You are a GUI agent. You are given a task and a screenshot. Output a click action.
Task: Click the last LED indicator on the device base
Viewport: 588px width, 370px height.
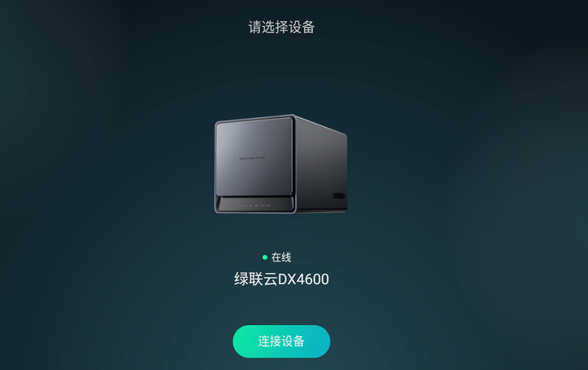click(268, 205)
